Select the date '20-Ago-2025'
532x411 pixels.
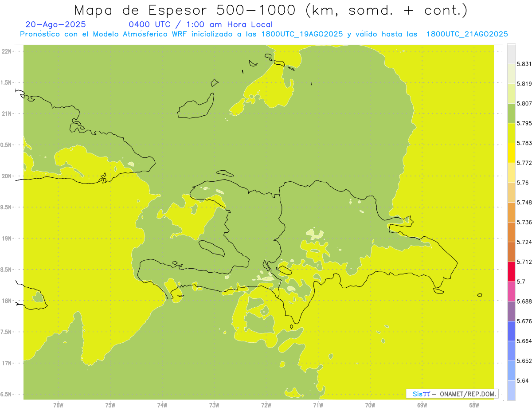56,25
